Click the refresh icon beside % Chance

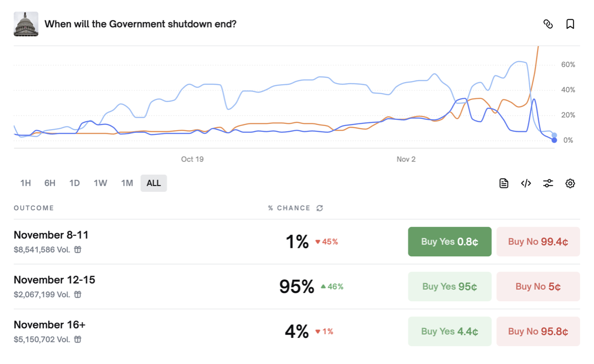319,208
